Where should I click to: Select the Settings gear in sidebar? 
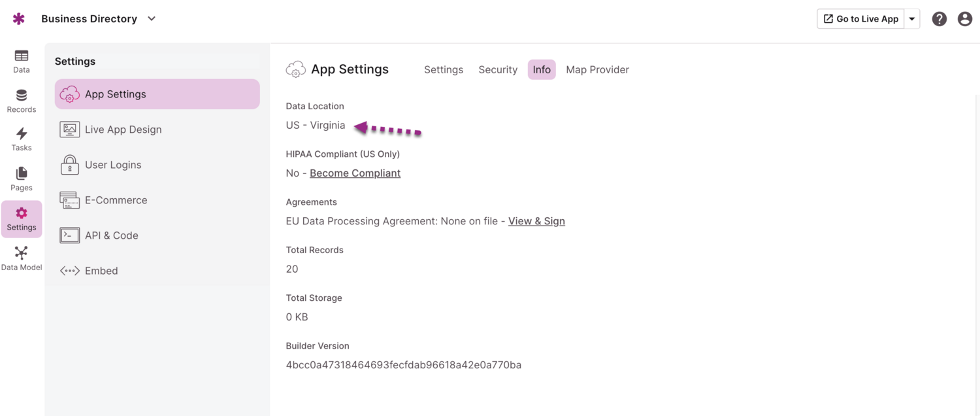click(22, 219)
